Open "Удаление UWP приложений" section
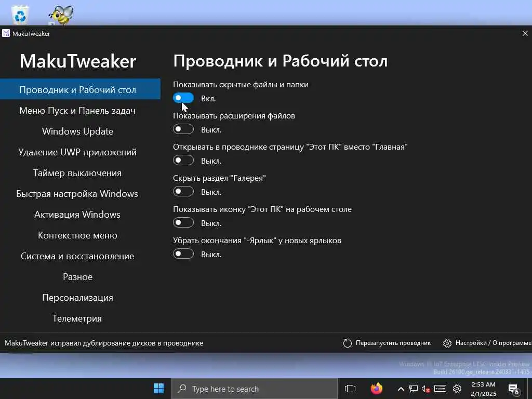Image resolution: width=532 pixels, height=399 pixels. click(x=77, y=152)
